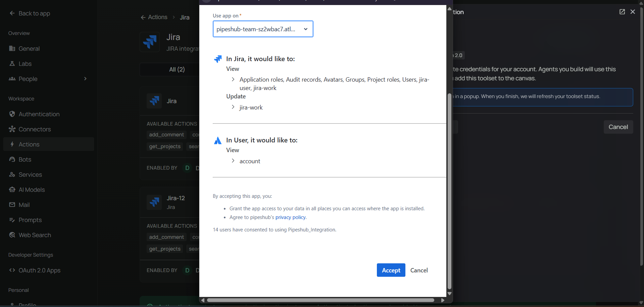Go to AI Models in sidebar menu
Screen dimensions: 644x307
click(49, 189)
